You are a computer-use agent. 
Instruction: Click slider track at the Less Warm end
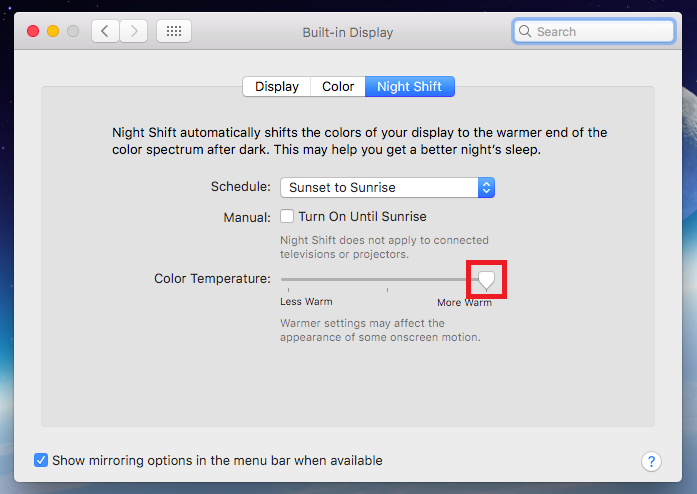(x=284, y=279)
